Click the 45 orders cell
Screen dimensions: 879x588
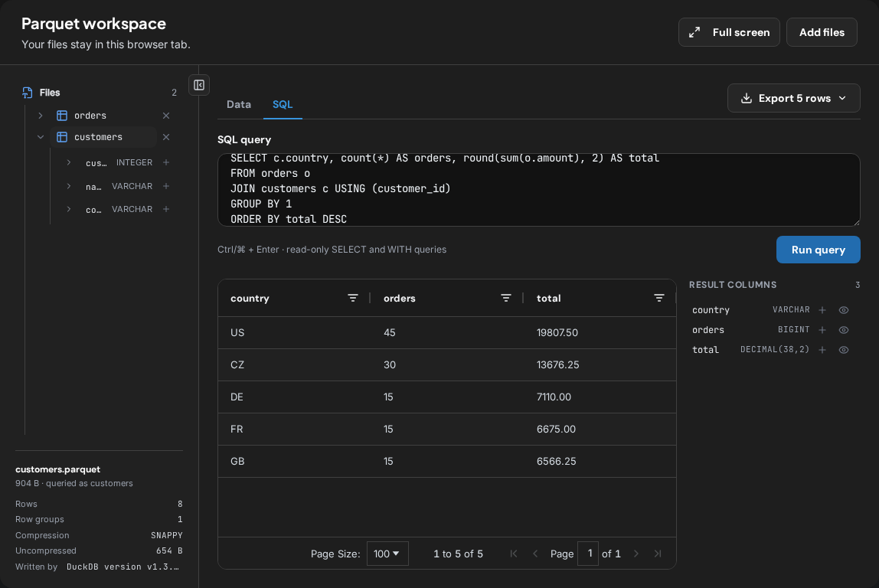pyautogui.click(x=447, y=332)
